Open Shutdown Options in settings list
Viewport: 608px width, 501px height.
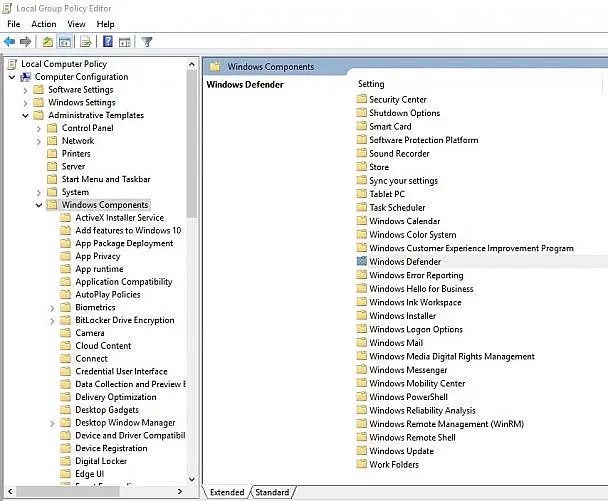coord(404,113)
